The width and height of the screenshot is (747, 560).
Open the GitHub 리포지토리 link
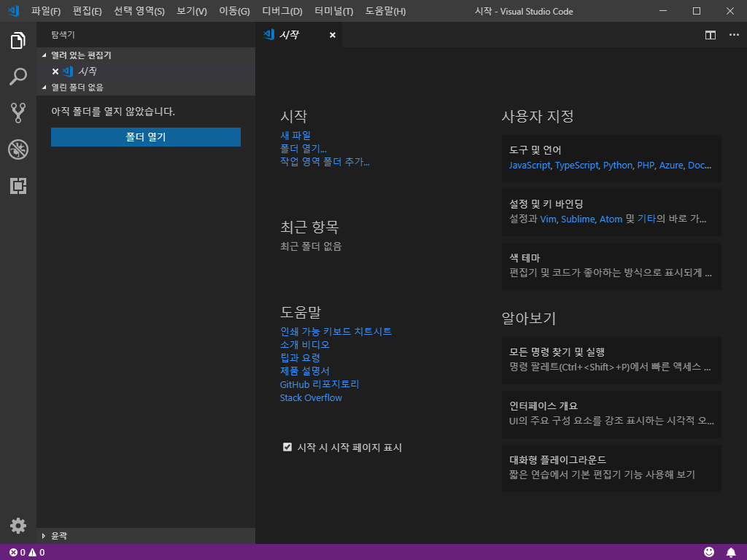320,384
